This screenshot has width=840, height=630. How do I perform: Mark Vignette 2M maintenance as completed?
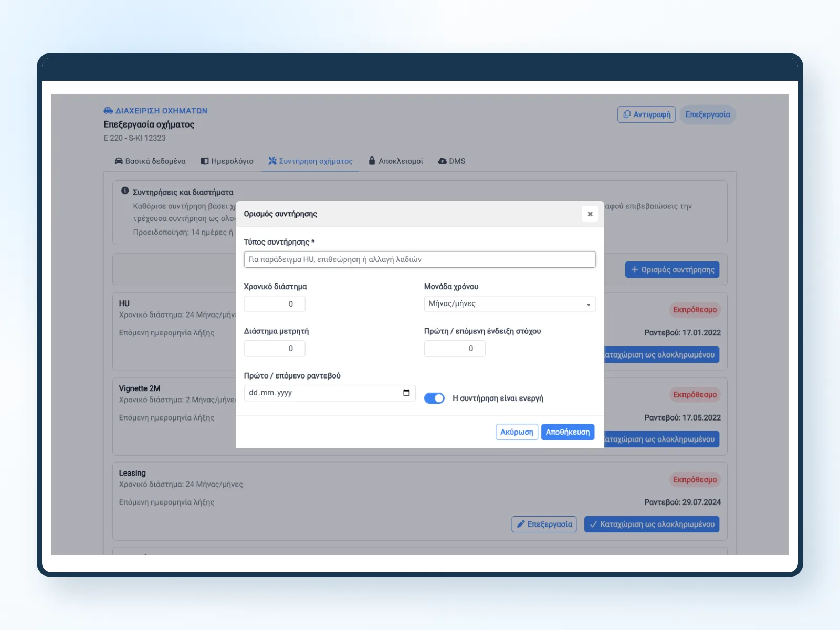(x=661, y=439)
